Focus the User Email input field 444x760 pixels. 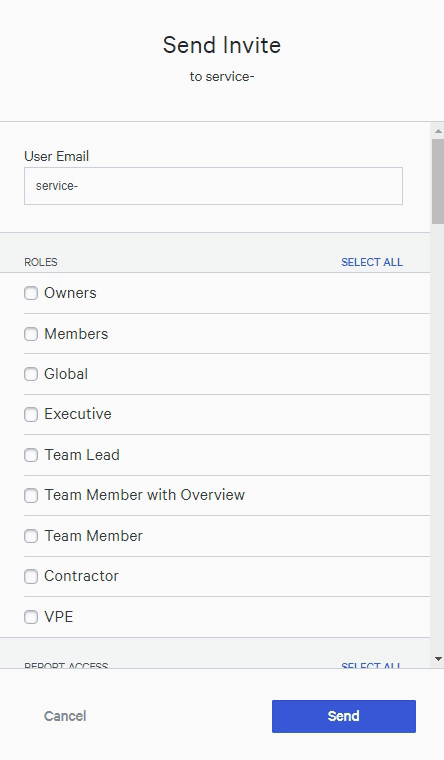213,186
